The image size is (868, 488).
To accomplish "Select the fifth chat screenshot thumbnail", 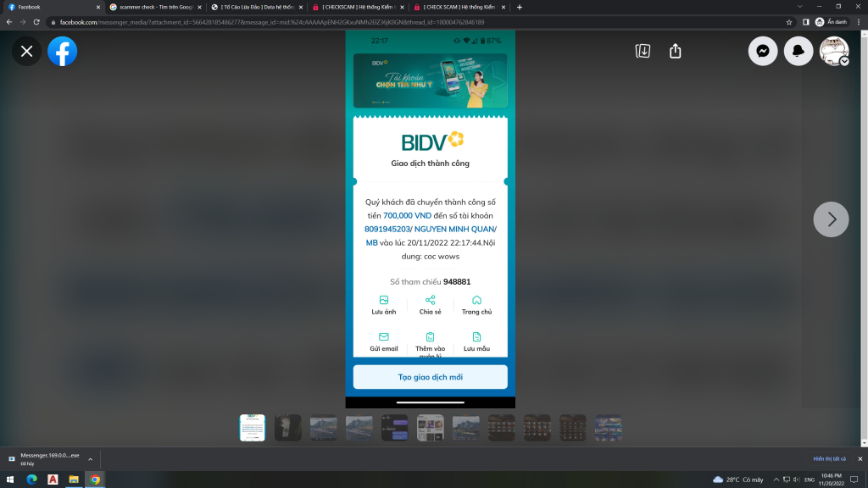I will click(x=395, y=428).
